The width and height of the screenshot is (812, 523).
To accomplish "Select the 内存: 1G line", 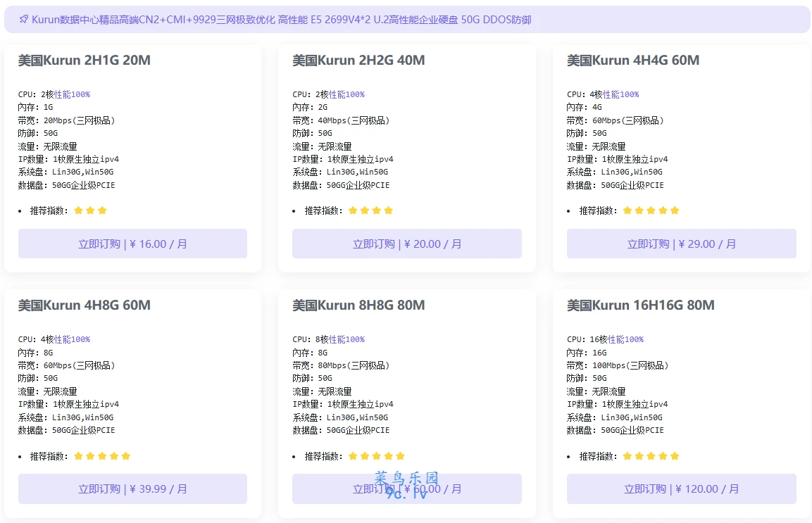I will point(35,107).
